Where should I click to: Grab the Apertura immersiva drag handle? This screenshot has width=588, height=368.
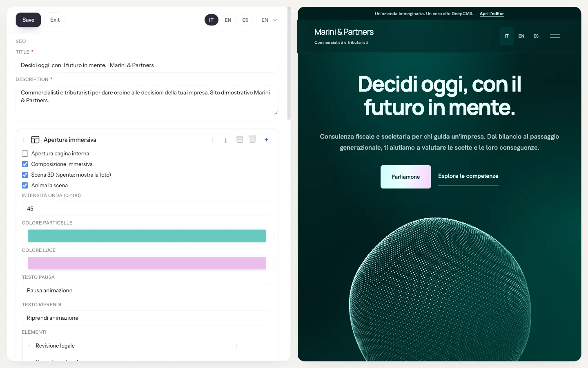coord(24,140)
